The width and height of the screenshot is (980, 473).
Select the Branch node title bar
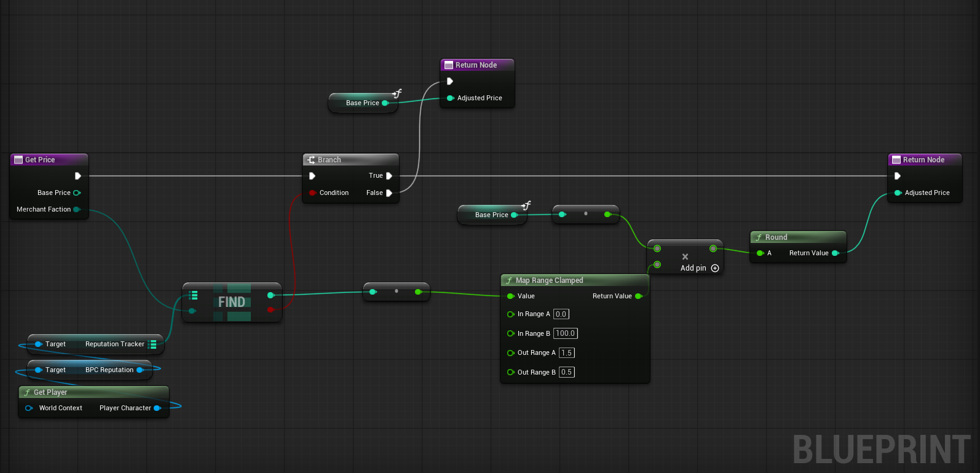(350, 160)
